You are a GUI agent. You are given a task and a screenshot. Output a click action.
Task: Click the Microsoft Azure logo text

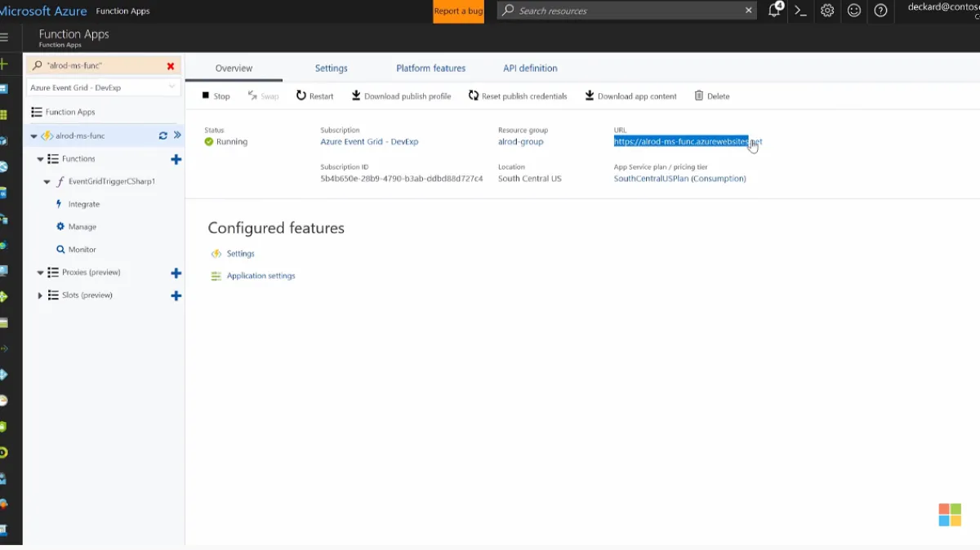(43, 11)
